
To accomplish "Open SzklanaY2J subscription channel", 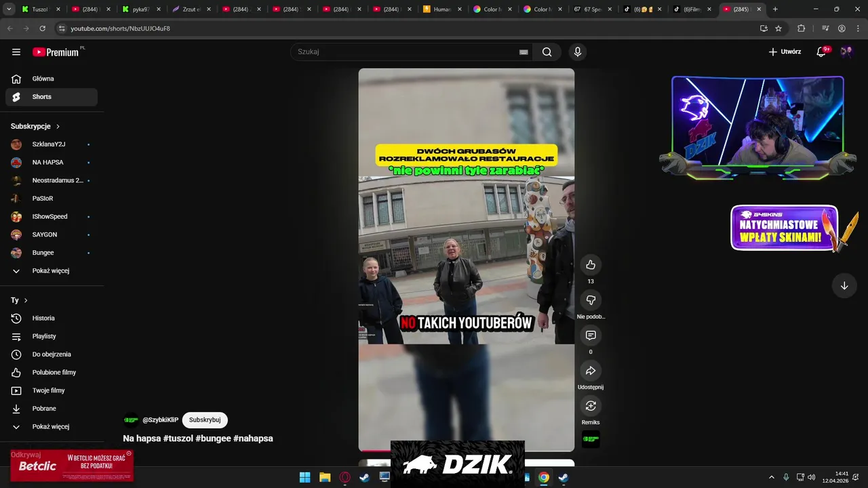I will coord(52,144).
